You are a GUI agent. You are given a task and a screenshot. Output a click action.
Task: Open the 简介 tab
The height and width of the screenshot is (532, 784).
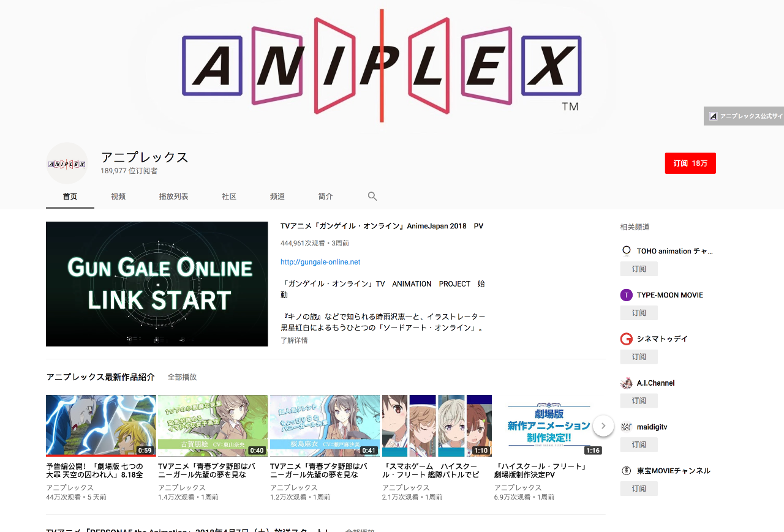(325, 197)
